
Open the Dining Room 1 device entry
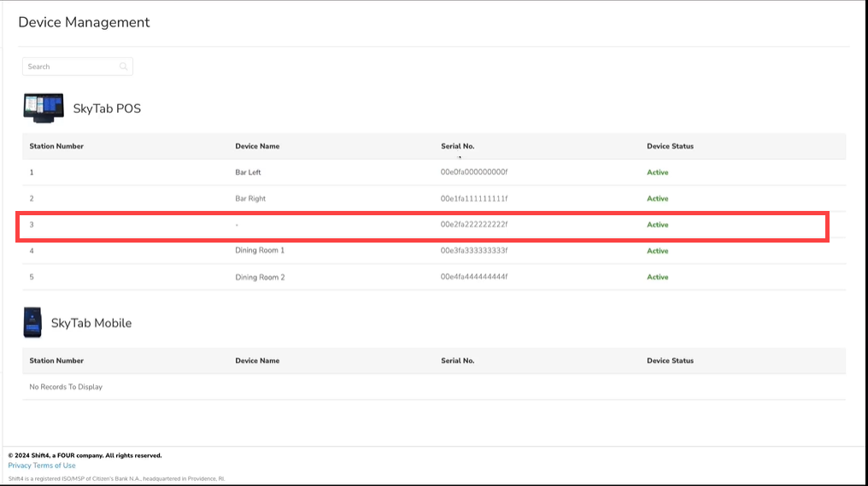coord(260,250)
